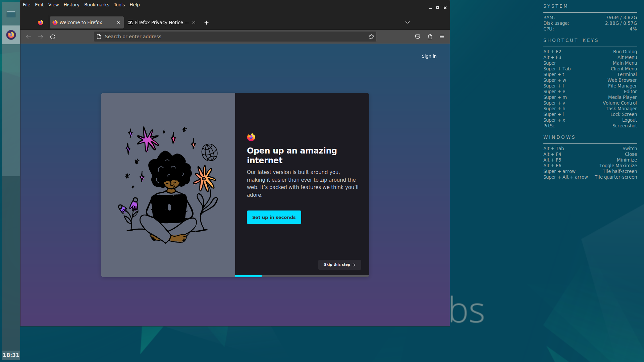Click the Search or enter address field
Viewport: 644px width, 362px height.
point(231,37)
